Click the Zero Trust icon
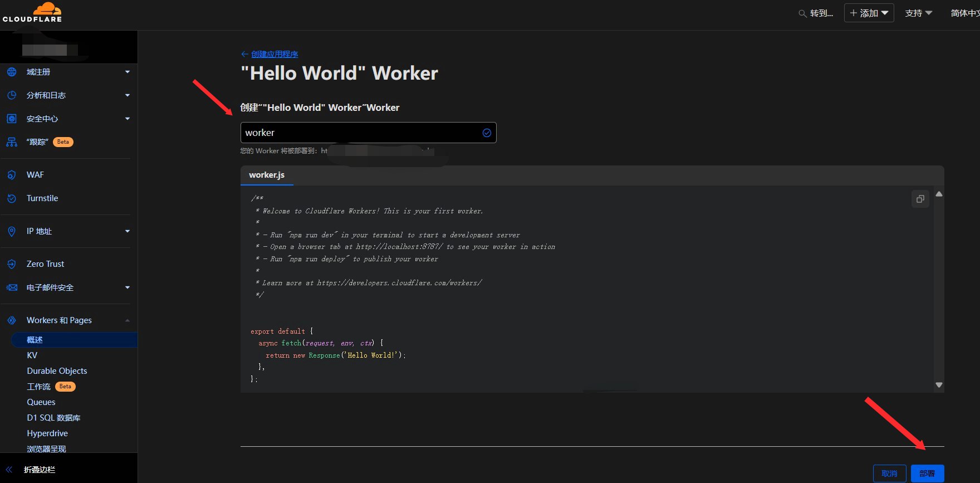 [x=12, y=264]
